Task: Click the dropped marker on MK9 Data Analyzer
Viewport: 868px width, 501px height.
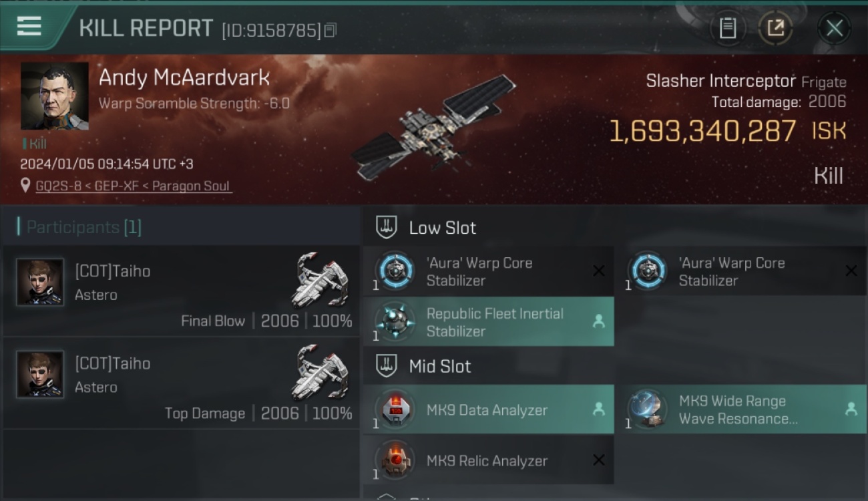Action: (599, 409)
